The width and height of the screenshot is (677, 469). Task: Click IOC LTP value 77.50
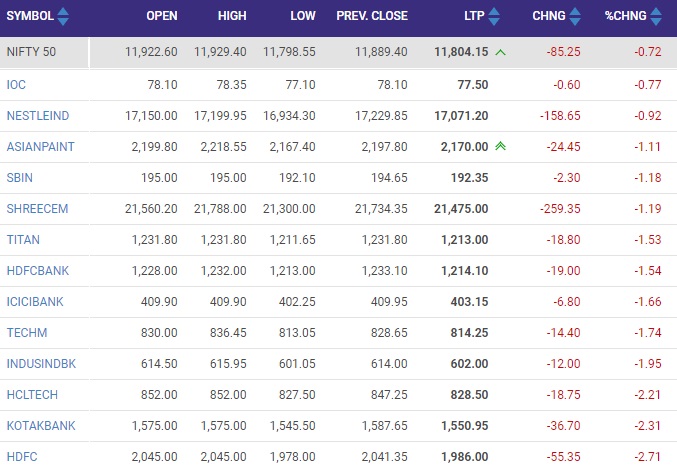coord(473,85)
